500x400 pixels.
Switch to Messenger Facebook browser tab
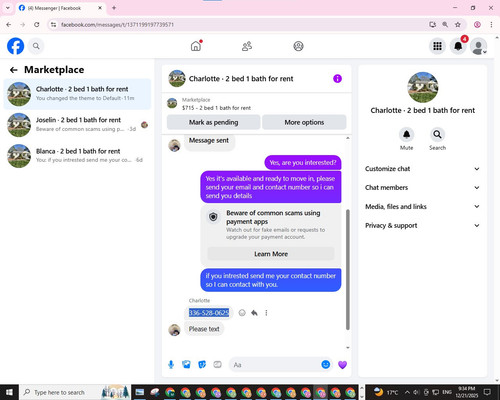(x=60, y=8)
